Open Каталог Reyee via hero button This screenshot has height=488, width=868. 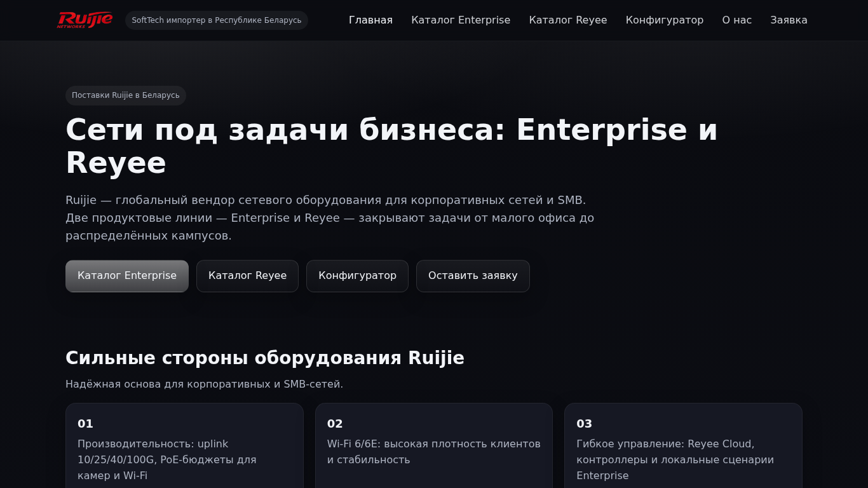click(247, 276)
